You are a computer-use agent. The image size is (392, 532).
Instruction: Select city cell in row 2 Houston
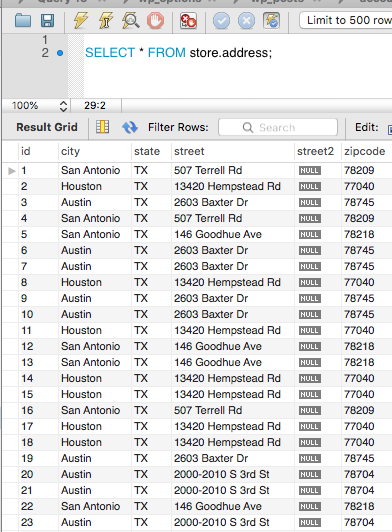tap(94, 186)
